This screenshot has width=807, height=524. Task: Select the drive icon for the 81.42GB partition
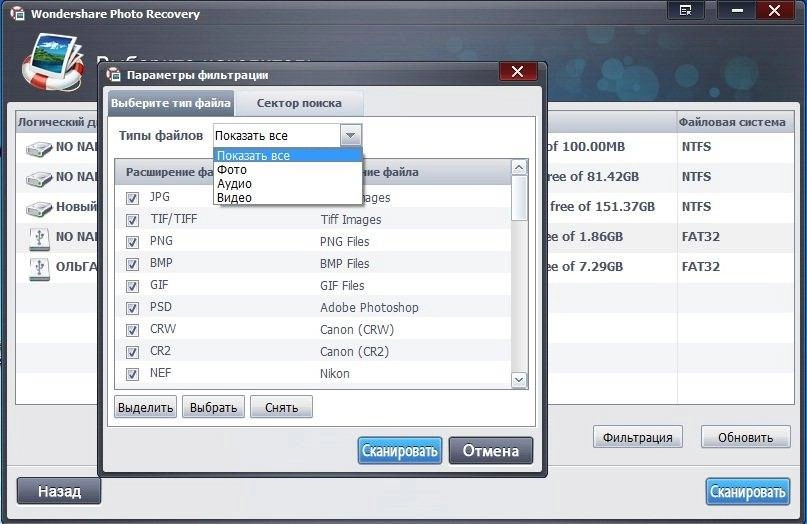[39, 179]
